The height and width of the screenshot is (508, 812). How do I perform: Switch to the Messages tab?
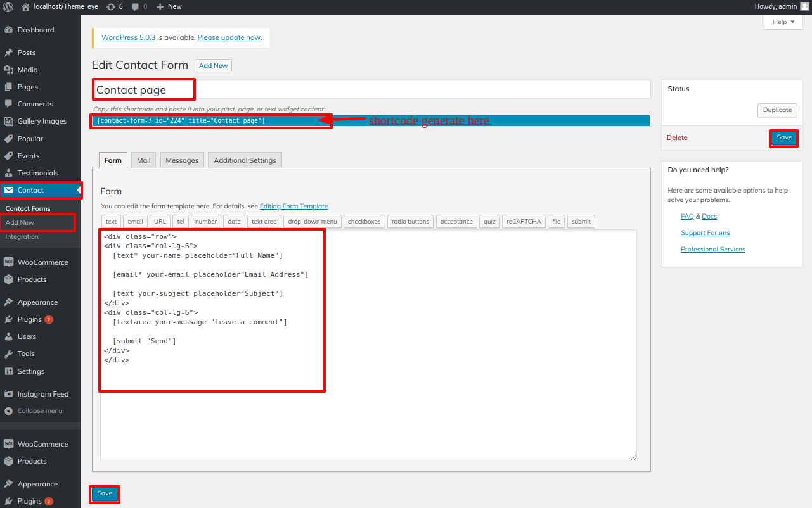(x=183, y=160)
